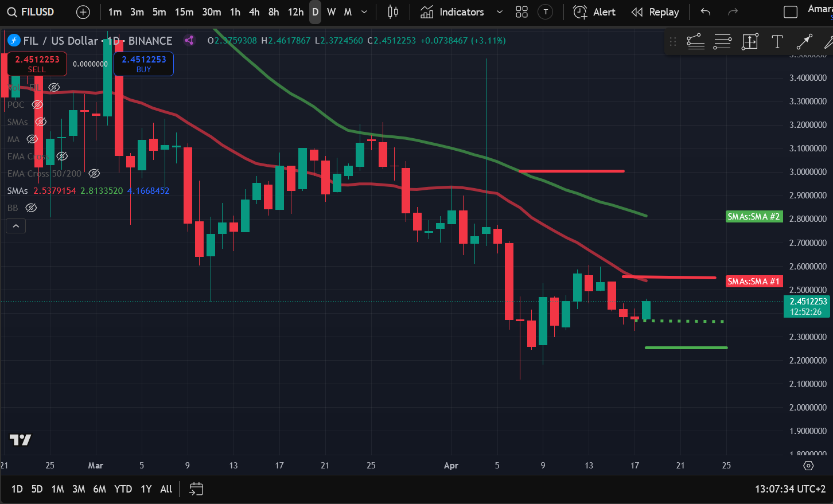This screenshot has height=504, width=833.
Task: Show the BB indicator
Action: click(x=31, y=208)
